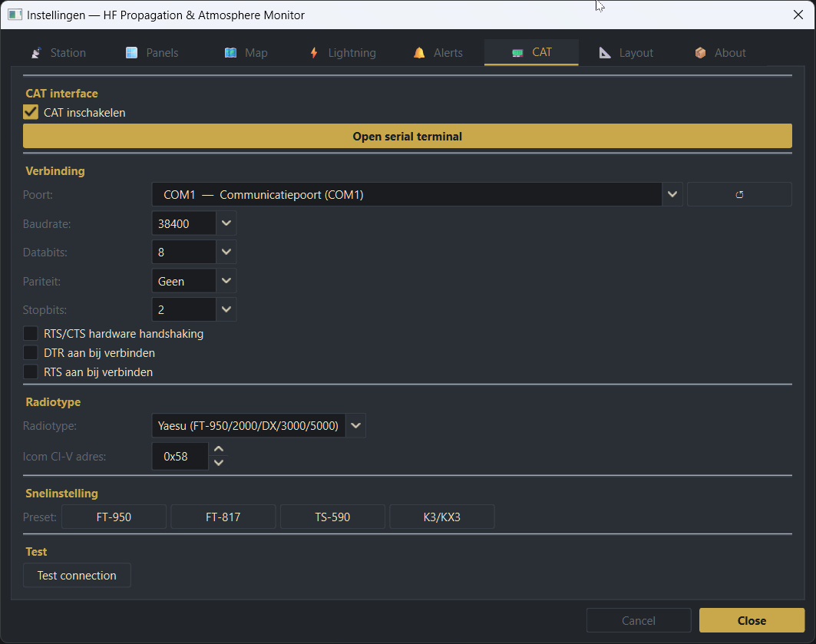816x644 pixels.
Task: Click the Layout tab ruler icon
Action: click(605, 52)
